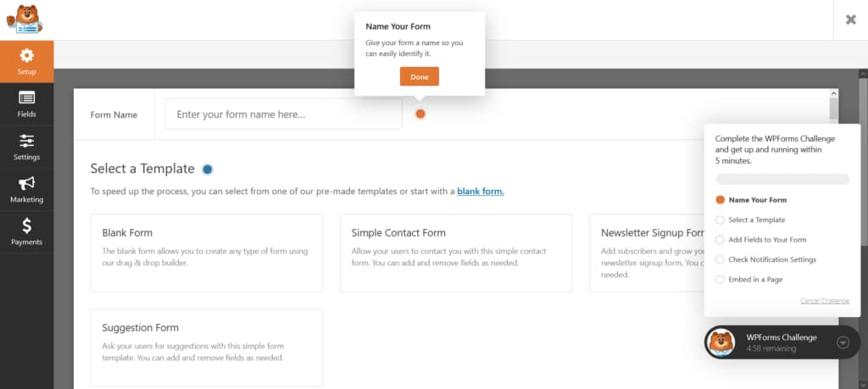This screenshot has height=389, width=868.
Task: Click the Select a Template heading
Action: point(142,169)
